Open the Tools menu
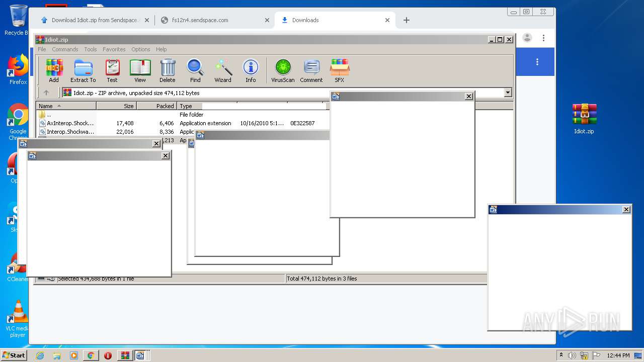This screenshot has width=644, height=362. tap(91, 49)
